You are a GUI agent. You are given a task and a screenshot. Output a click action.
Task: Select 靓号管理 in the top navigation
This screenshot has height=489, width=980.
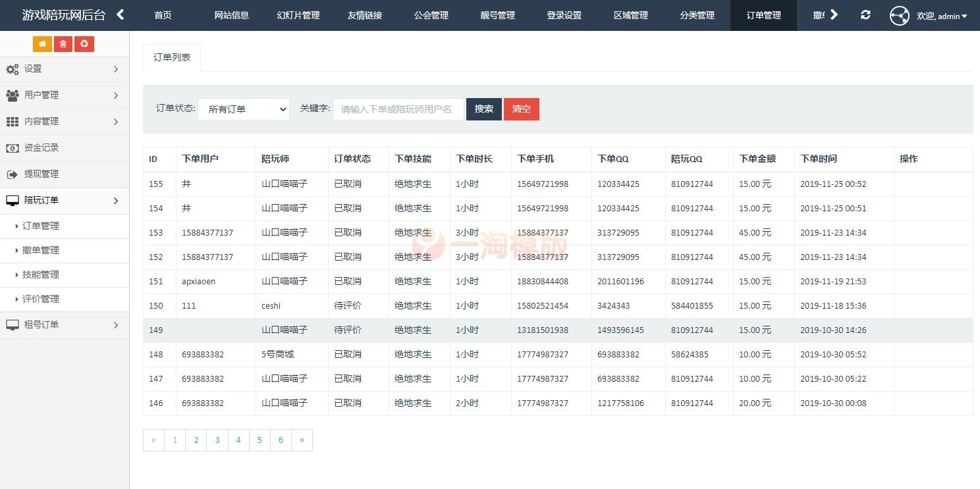pyautogui.click(x=497, y=15)
